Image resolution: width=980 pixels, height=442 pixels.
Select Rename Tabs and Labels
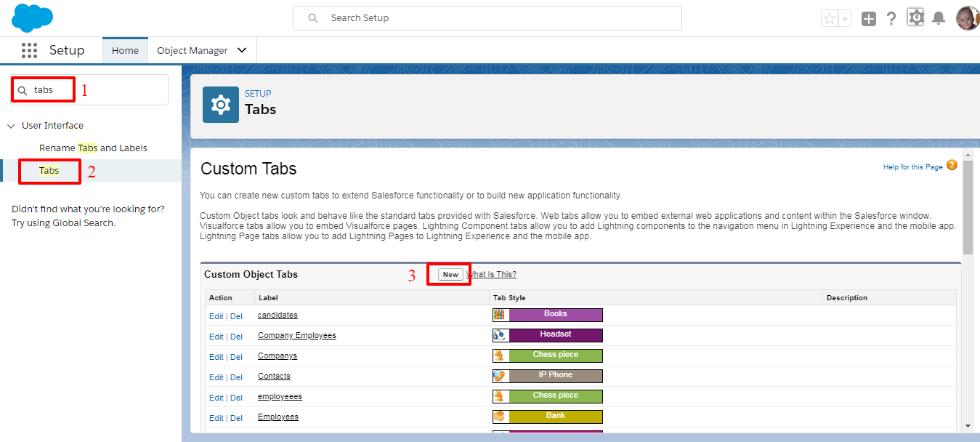coord(93,148)
